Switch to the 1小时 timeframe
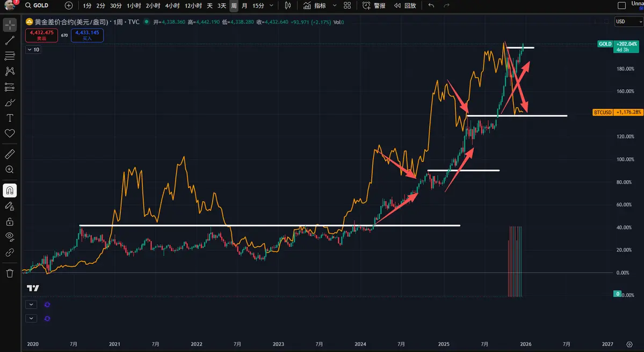Image resolution: width=644 pixels, height=352 pixels. click(134, 5)
